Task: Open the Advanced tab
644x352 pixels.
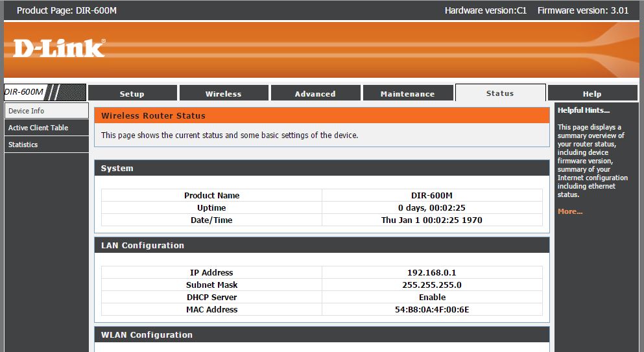Action: coord(315,93)
